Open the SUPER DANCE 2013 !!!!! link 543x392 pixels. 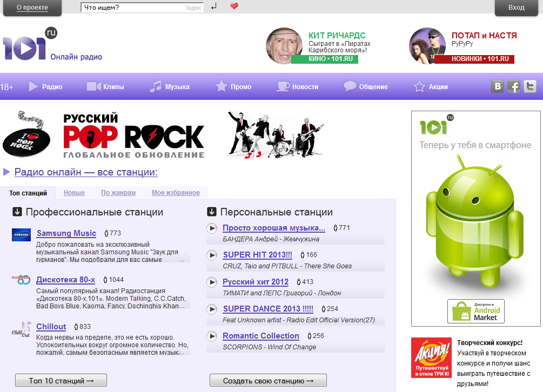[268, 309]
